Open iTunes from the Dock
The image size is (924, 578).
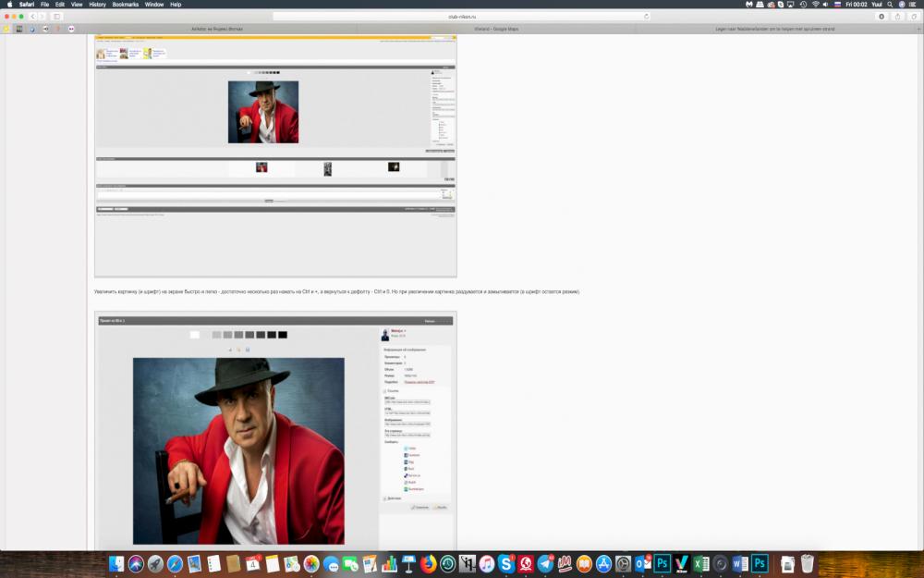tap(487, 564)
